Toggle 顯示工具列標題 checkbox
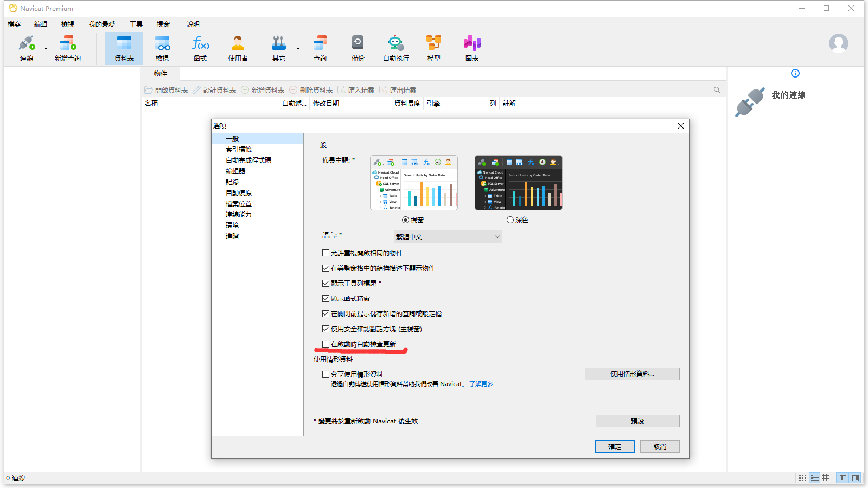This screenshot has height=488, width=868. tap(325, 283)
